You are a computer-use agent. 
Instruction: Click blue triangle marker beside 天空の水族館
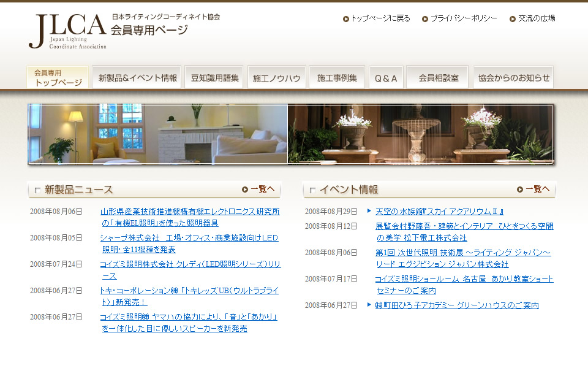(369, 210)
